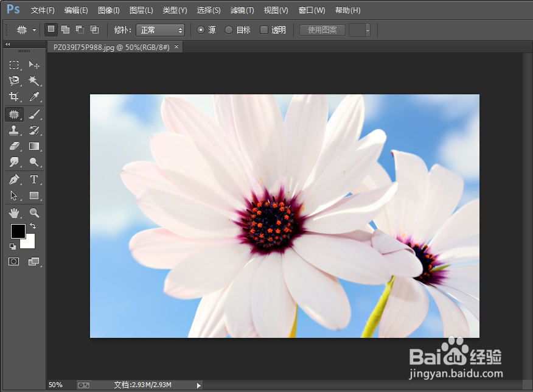The image size is (533, 392).
Task: Choose Subtract from Selection mode
Action: [80, 30]
